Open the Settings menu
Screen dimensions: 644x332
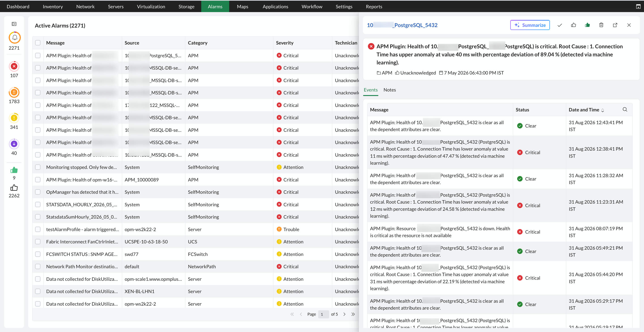coord(344,6)
